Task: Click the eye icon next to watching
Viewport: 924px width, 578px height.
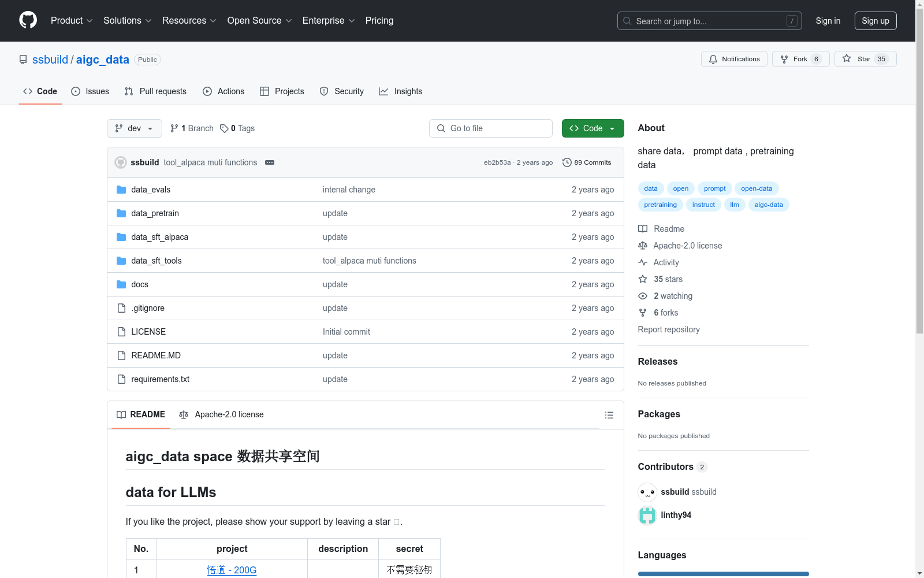Action: click(x=643, y=296)
